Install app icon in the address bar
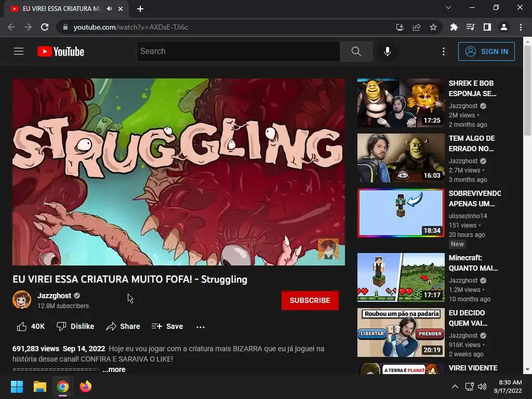 click(400, 27)
